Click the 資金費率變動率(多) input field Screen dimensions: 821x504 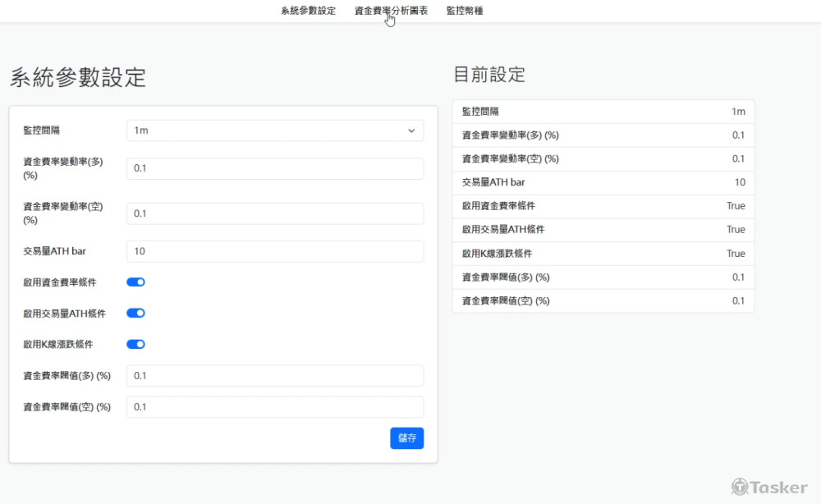click(275, 168)
